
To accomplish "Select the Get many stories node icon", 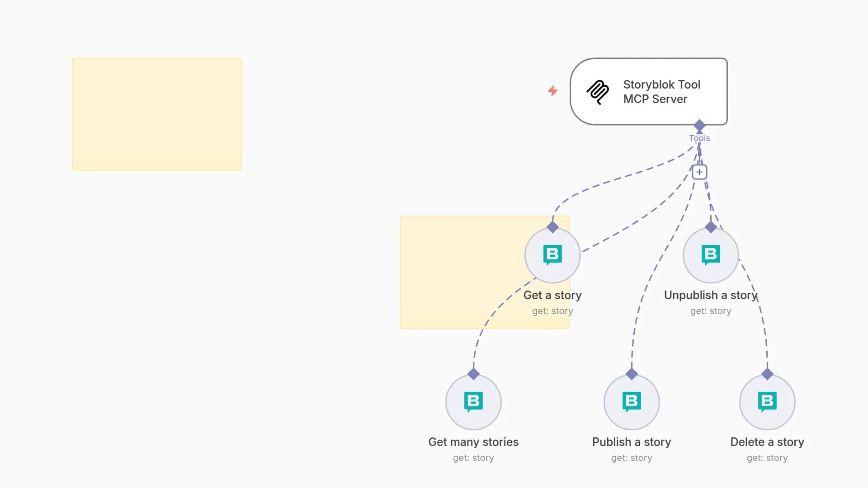I will coord(473,402).
